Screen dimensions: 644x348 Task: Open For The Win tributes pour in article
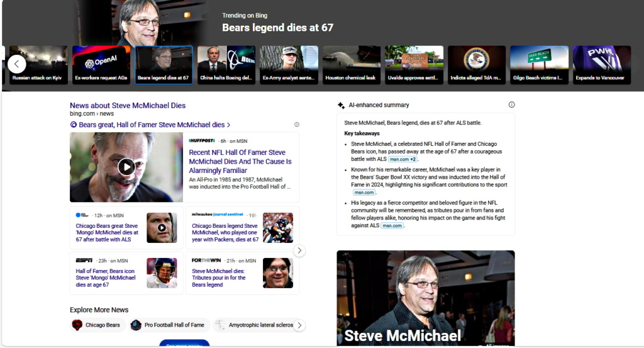coord(218,278)
